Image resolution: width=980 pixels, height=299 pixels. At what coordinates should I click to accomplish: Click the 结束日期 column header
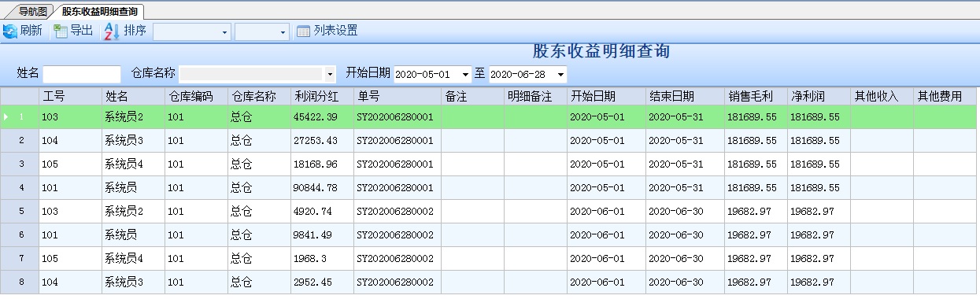(x=685, y=96)
